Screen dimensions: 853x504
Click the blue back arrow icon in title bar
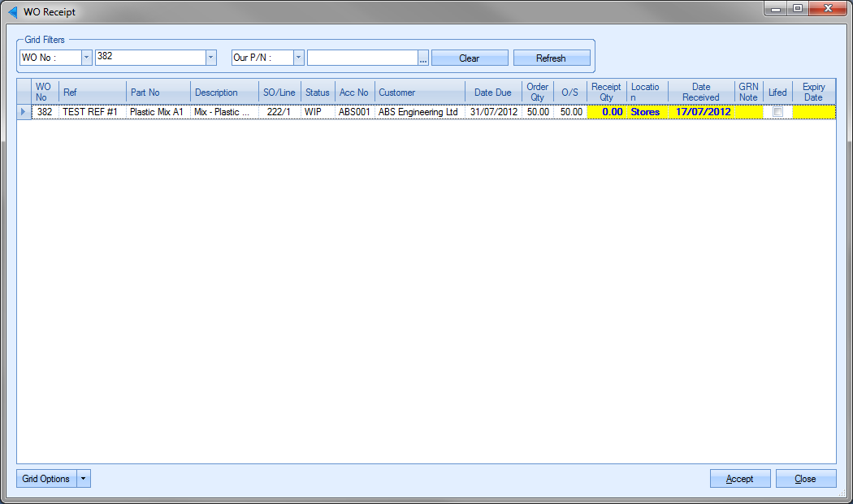[12, 12]
